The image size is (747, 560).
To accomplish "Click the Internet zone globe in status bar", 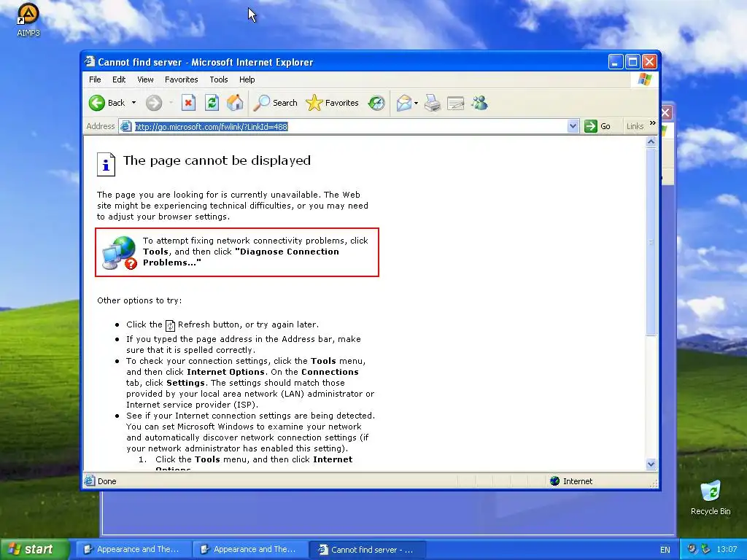I will coord(554,481).
